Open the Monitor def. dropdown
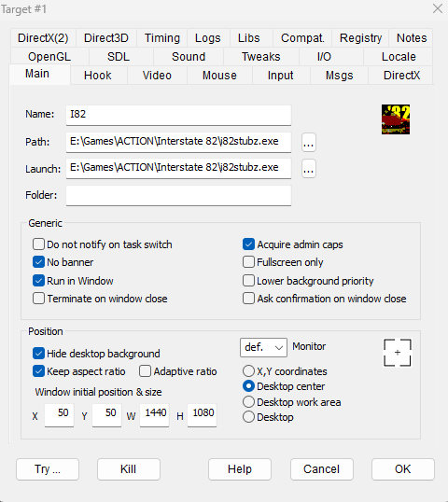 click(263, 347)
